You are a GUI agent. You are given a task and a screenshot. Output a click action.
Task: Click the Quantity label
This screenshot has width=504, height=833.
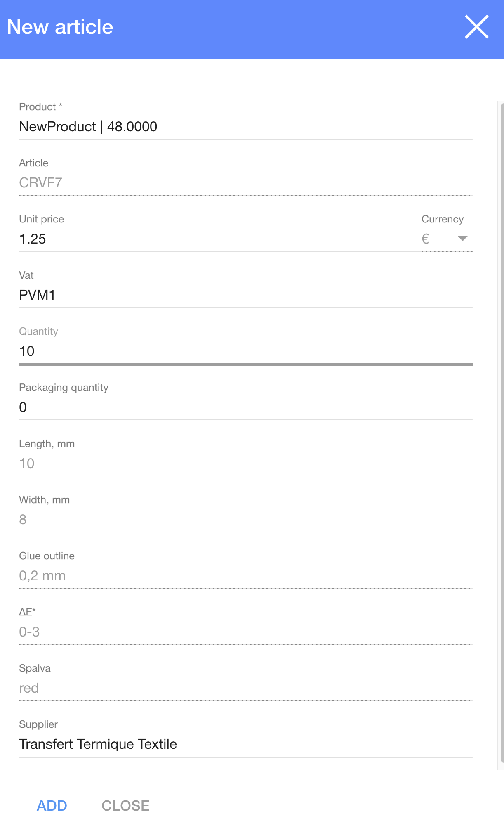(x=38, y=331)
